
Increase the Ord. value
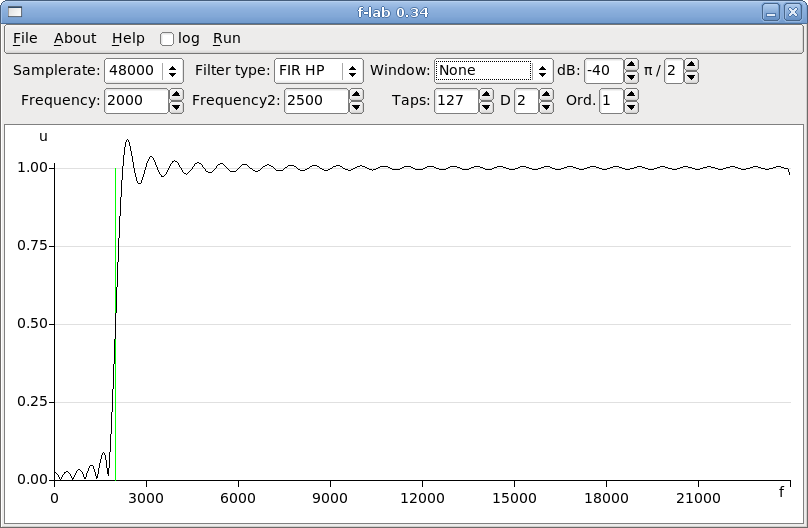point(631,95)
